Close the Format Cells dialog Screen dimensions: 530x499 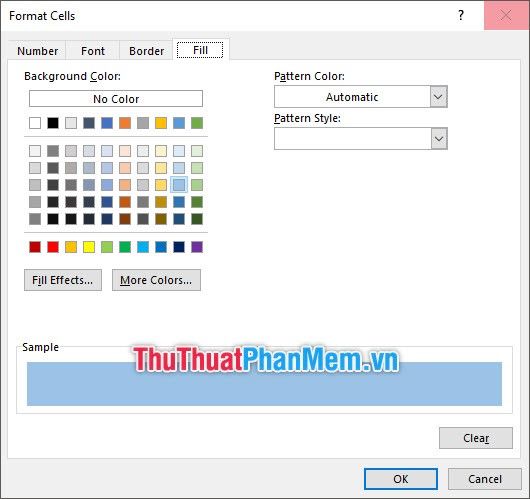click(506, 15)
